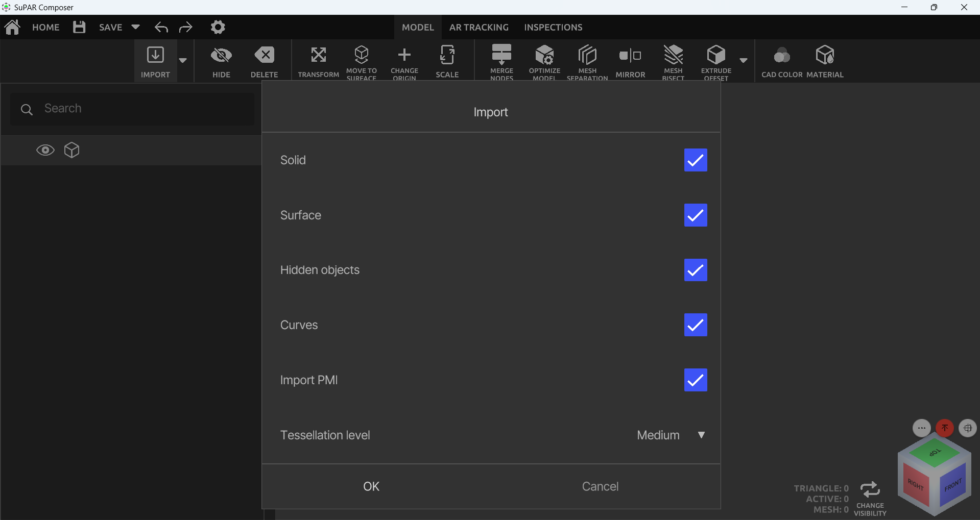Image resolution: width=980 pixels, height=520 pixels.
Task: Select the Extrude Offset tool
Action: point(716,62)
